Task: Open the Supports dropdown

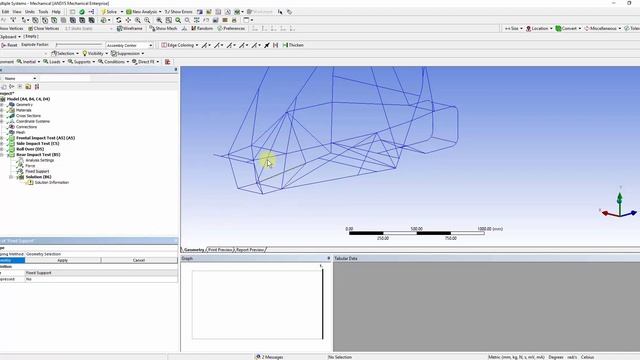Action: (81, 62)
